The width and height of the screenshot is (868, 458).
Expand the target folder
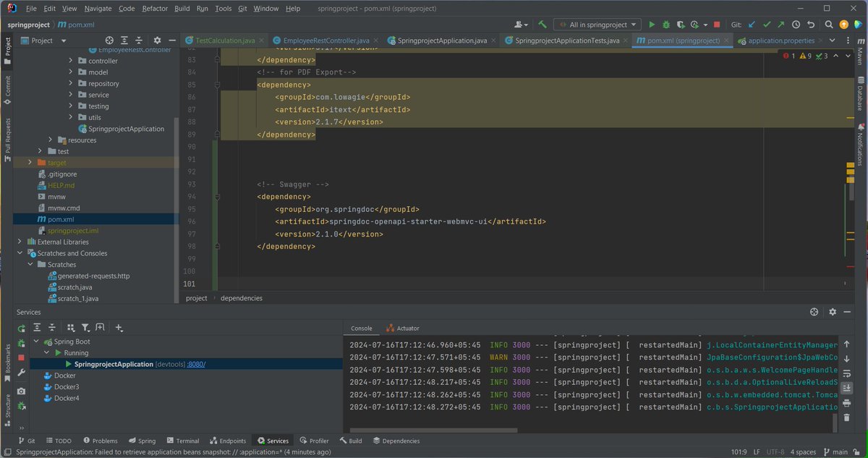click(30, 163)
